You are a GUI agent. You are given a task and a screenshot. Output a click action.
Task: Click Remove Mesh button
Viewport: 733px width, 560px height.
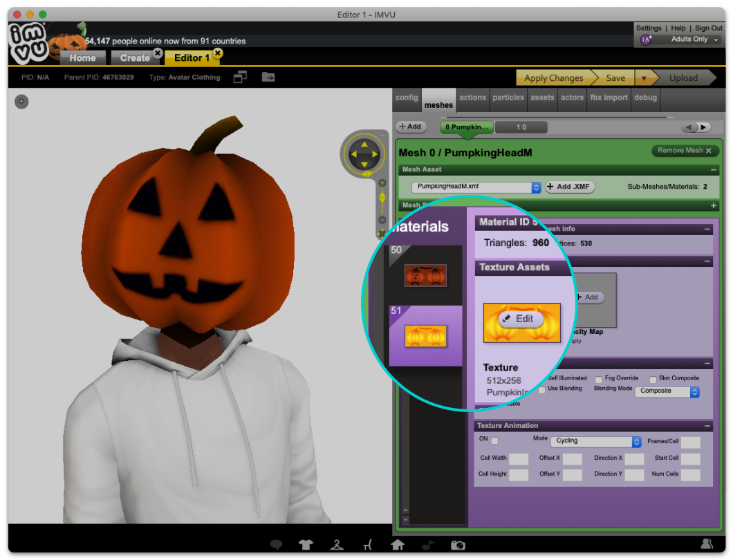[685, 151]
